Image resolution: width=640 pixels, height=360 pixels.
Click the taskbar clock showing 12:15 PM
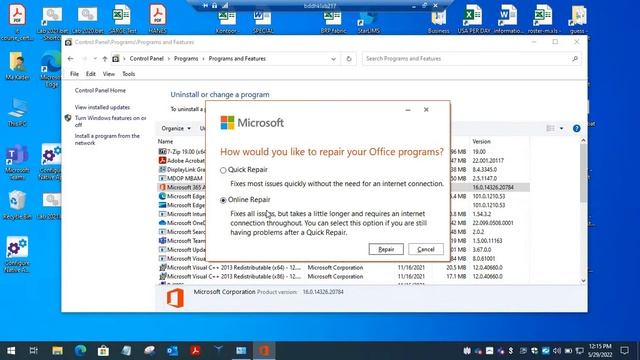click(600, 351)
